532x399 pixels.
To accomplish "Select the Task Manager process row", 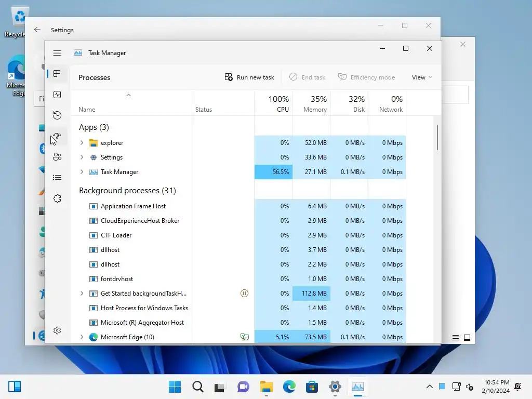I will 238,172.
